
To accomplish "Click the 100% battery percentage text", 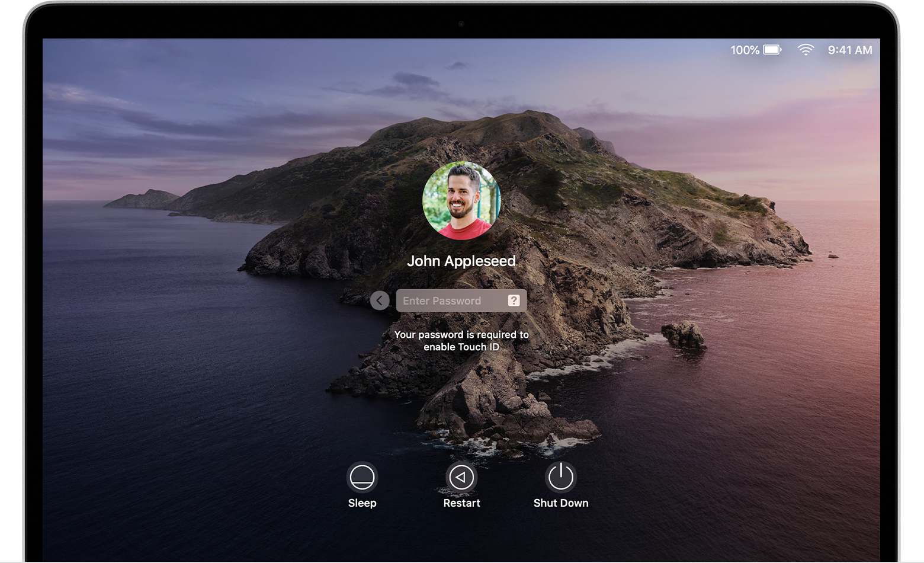I will [745, 50].
